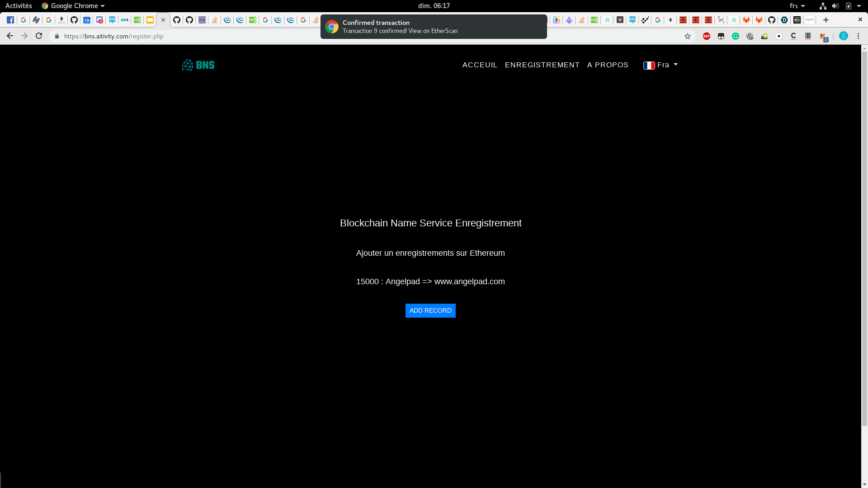
Task: Open the ENREGISTREMENT nav item
Action: [x=542, y=65]
